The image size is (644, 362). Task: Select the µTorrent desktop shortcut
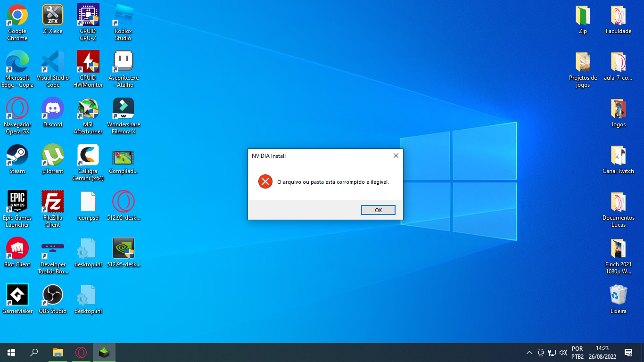[x=53, y=159]
